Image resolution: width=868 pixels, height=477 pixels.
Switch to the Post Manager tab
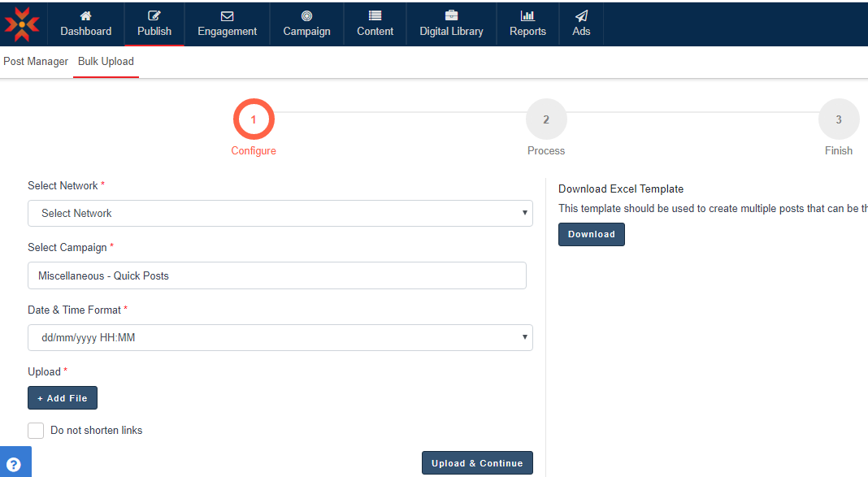[36, 62]
